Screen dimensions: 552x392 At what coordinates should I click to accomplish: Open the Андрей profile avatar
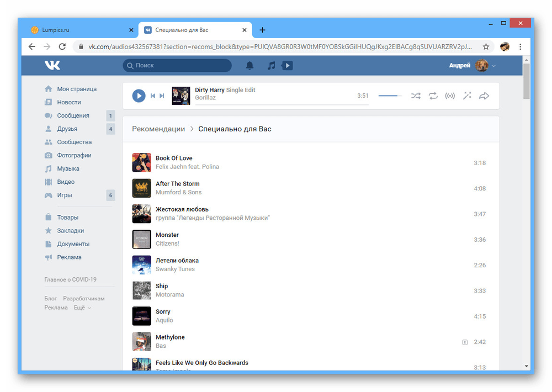481,66
